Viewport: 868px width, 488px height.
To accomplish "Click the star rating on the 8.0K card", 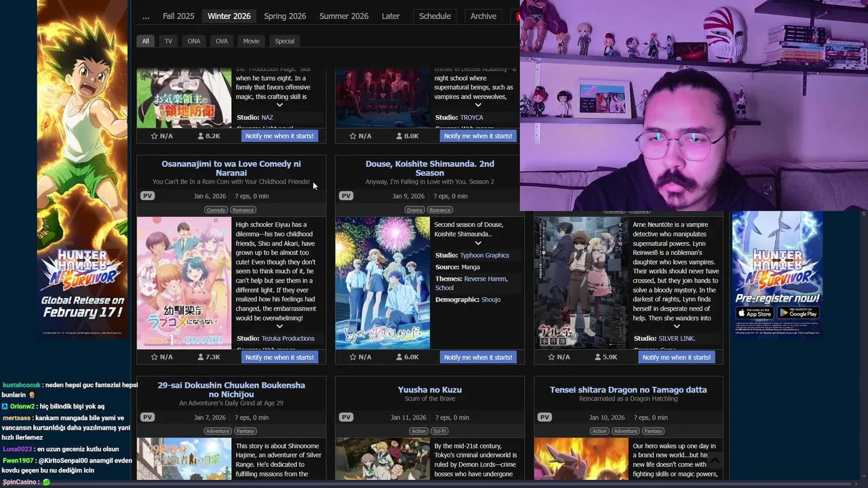I will (360, 136).
